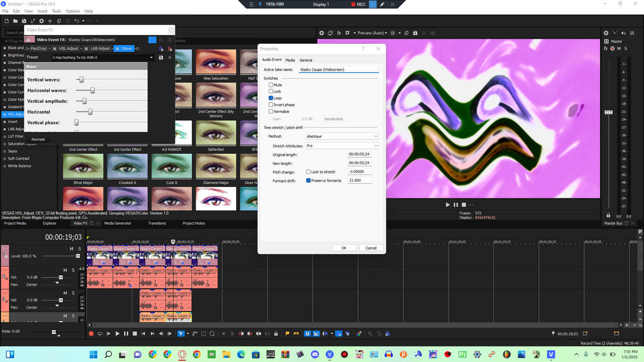Click the Animate button in Video Event FX
The height and width of the screenshot is (362, 644).
pos(38,139)
